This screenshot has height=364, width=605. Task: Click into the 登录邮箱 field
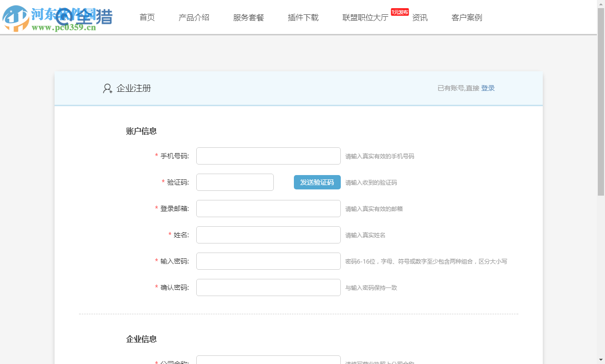[269, 209]
